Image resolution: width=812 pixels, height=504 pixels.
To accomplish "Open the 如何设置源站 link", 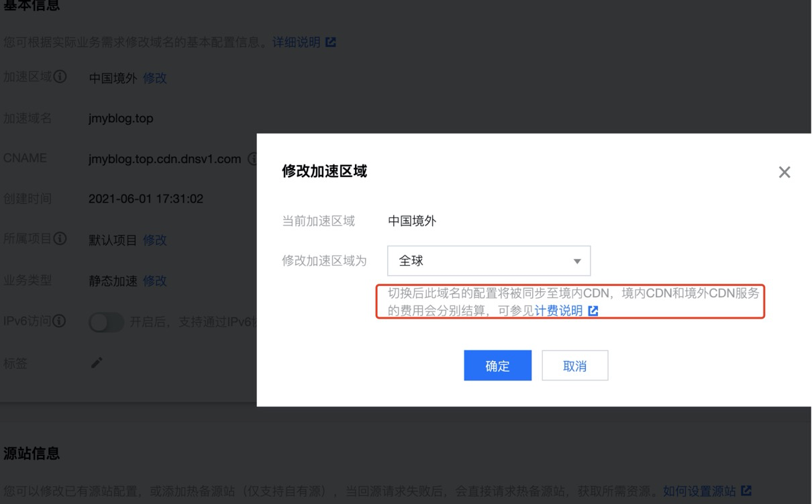I will [x=699, y=491].
